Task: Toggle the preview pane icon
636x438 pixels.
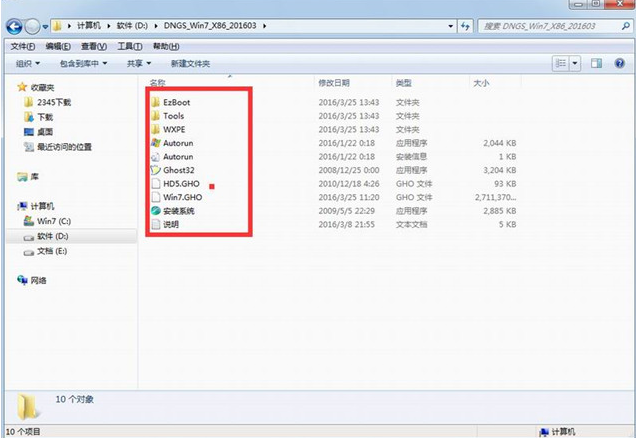Action: 596,63
